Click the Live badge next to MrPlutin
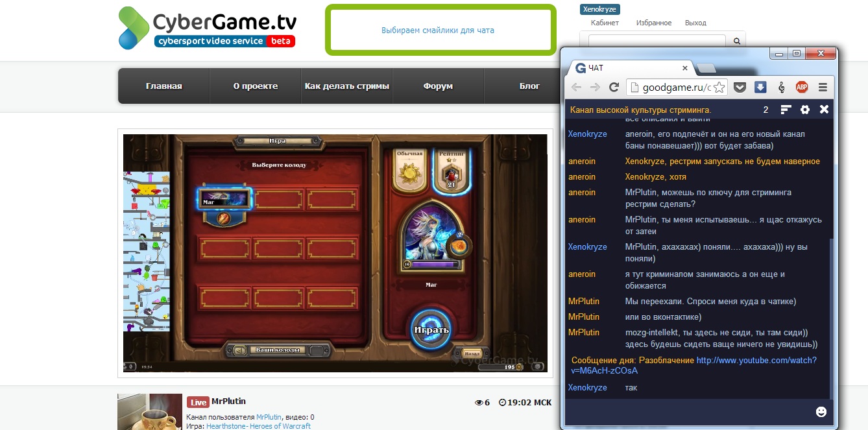 pos(198,402)
